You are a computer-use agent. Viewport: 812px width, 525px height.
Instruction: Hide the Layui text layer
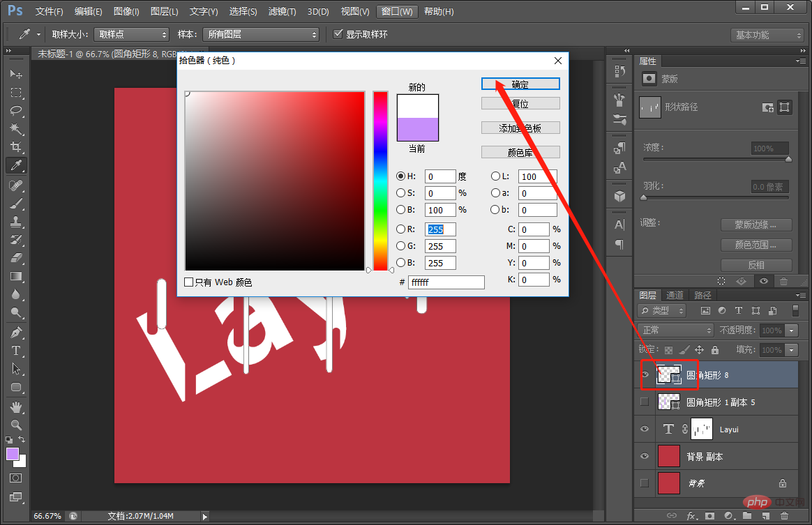pos(645,429)
